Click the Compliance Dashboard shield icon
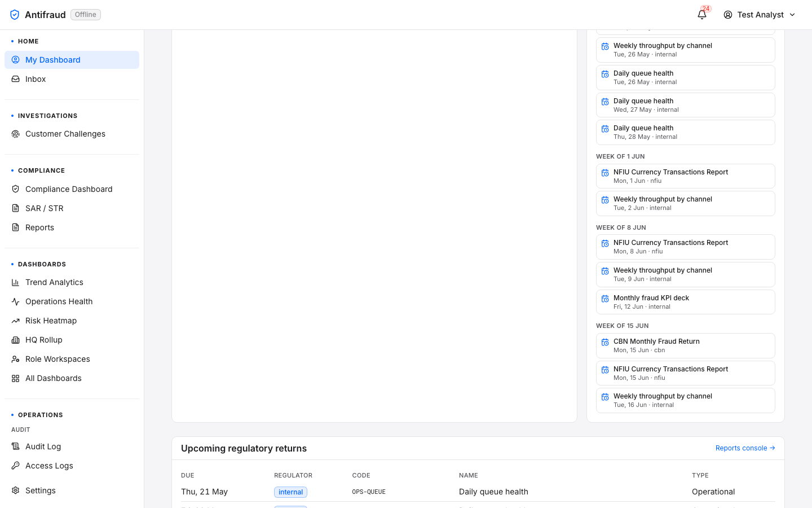This screenshot has height=508, width=812. 15,189
